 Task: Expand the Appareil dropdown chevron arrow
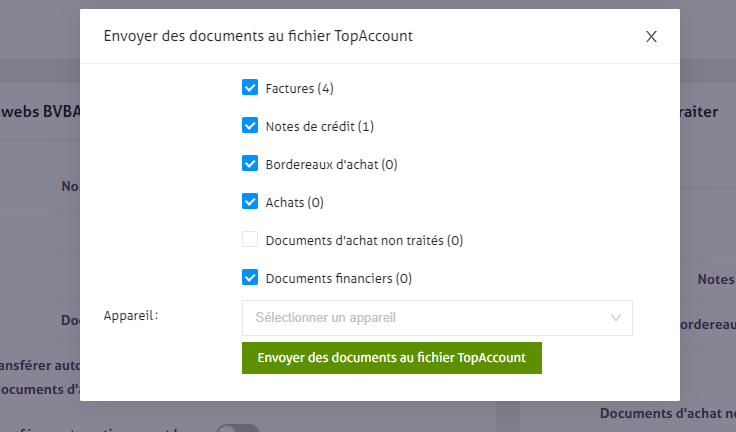(x=616, y=318)
